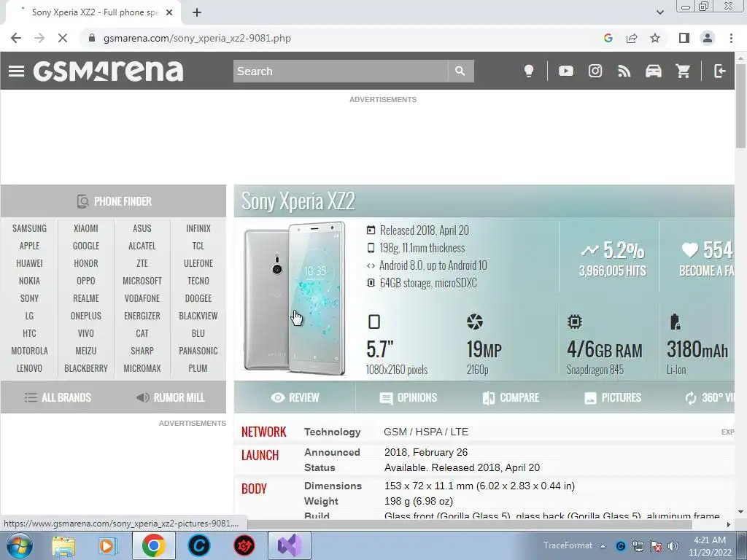747x560 pixels.
Task: Open the GSMArena hamburger menu
Action: click(16, 71)
